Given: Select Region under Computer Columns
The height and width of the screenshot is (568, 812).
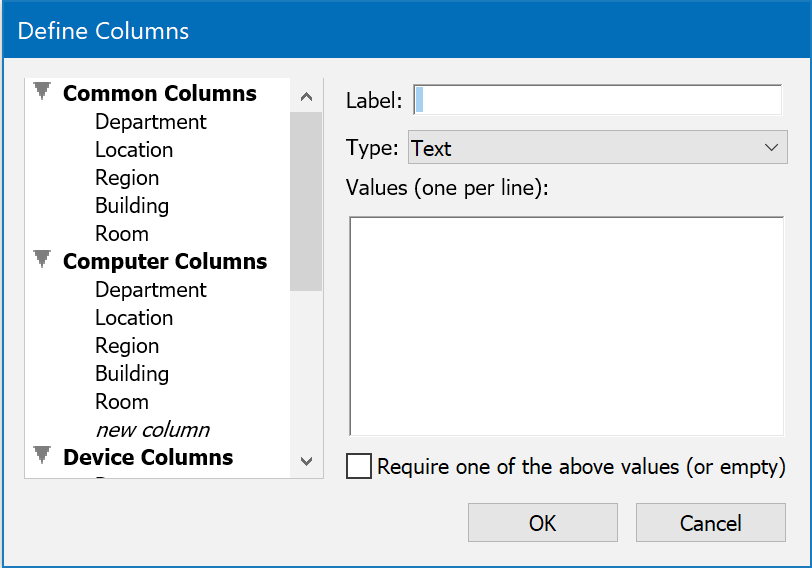Looking at the screenshot, I should (x=127, y=346).
